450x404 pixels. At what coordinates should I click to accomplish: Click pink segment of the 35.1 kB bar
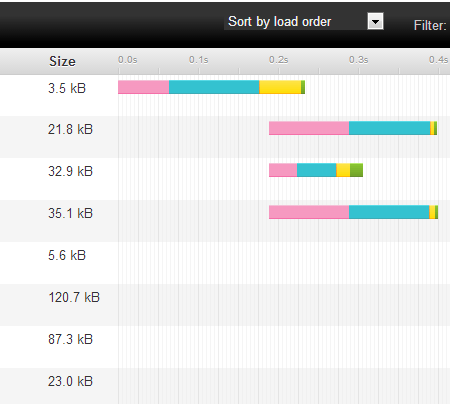tap(309, 212)
